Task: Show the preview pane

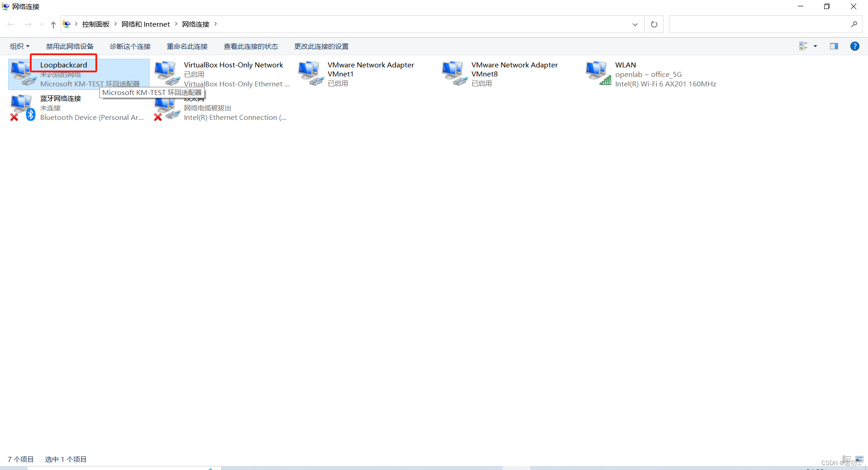Action: coord(834,46)
